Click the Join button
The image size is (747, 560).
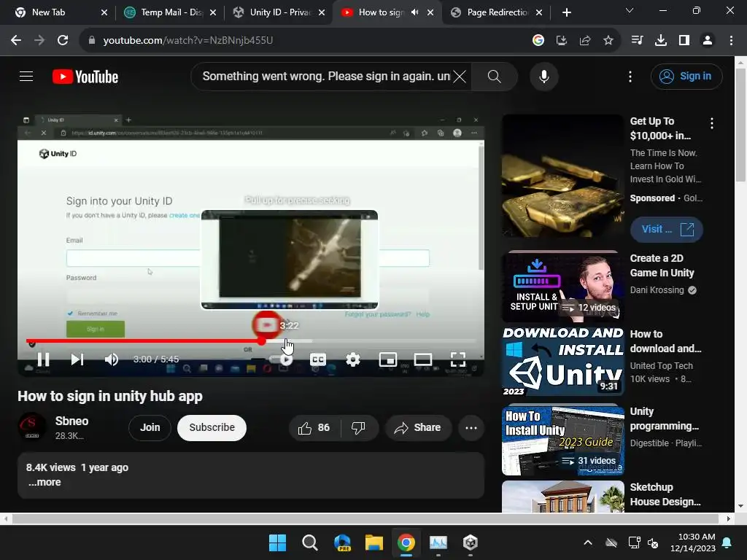pos(150,427)
